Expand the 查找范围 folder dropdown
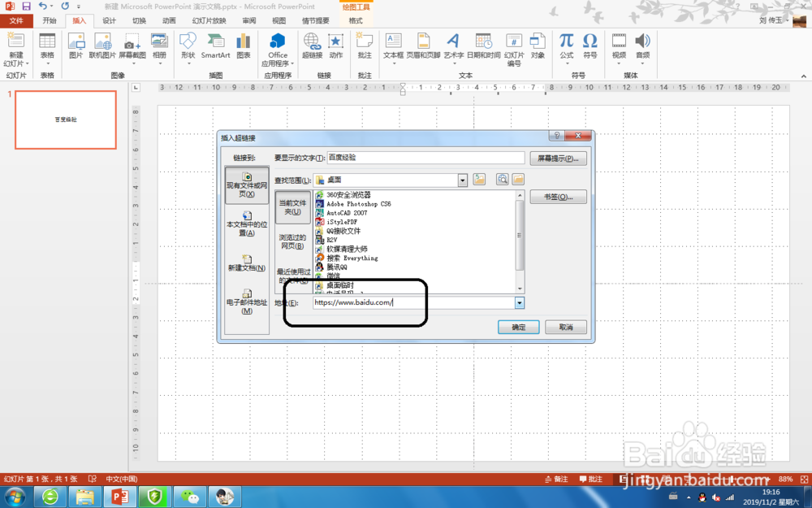The image size is (812, 508). click(x=463, y=180)
